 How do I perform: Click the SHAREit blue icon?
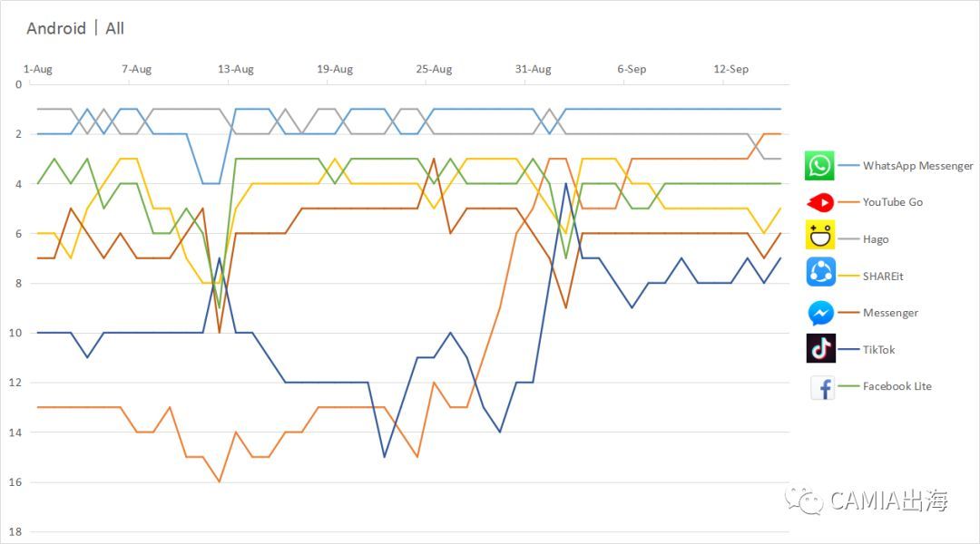tap(820, 272)
